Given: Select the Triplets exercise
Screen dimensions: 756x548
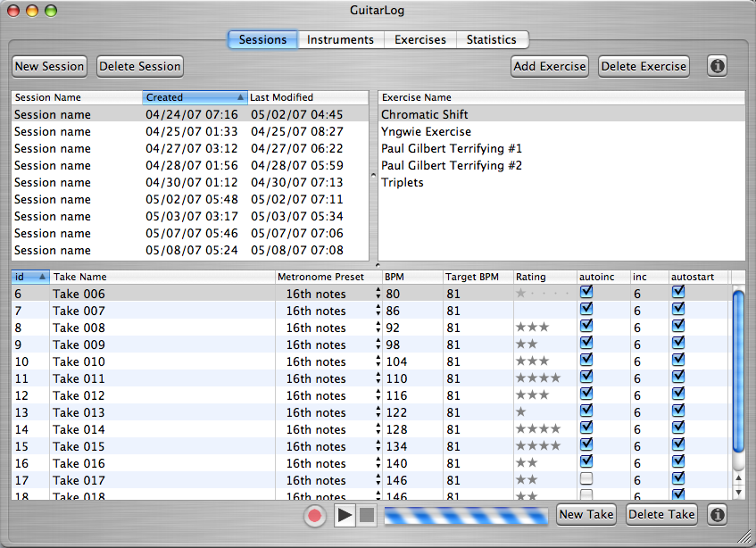Looking at the screenshot, I should pos(561,182).
